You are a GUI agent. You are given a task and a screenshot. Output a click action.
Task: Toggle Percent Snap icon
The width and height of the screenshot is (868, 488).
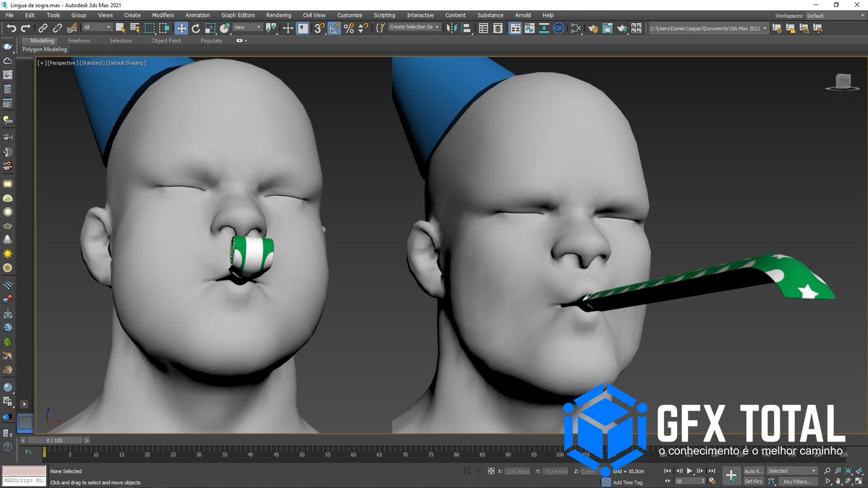(x=349, y=28)
